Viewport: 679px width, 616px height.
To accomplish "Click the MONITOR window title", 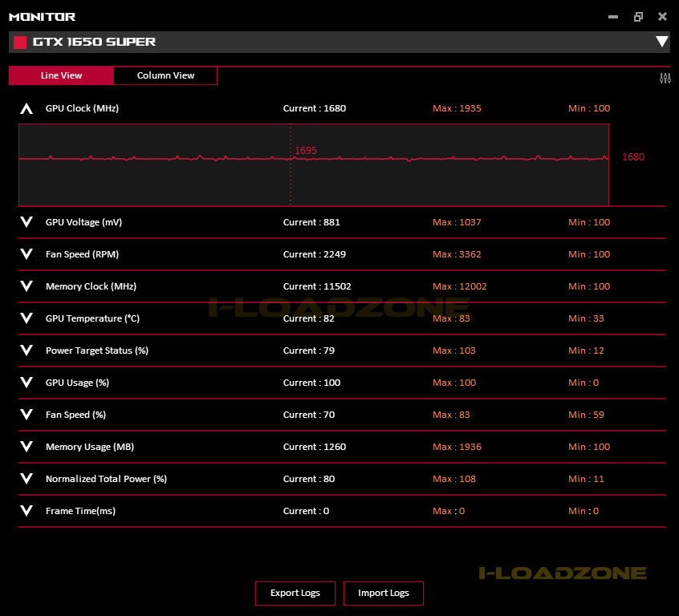I will tap(42, 17).
